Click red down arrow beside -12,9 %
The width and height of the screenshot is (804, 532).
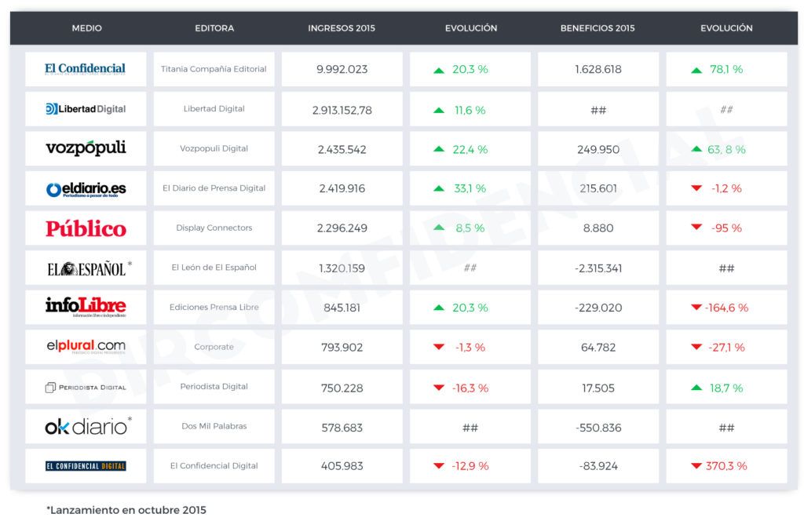click(x=438, y=466)
